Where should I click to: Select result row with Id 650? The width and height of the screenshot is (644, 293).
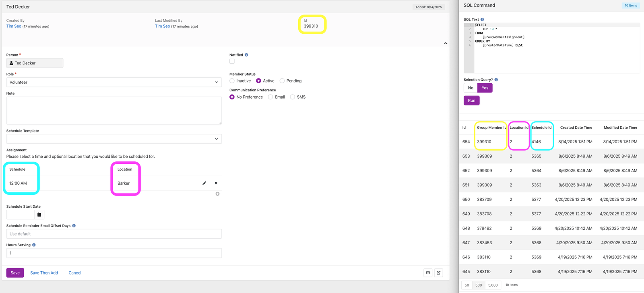551,200
